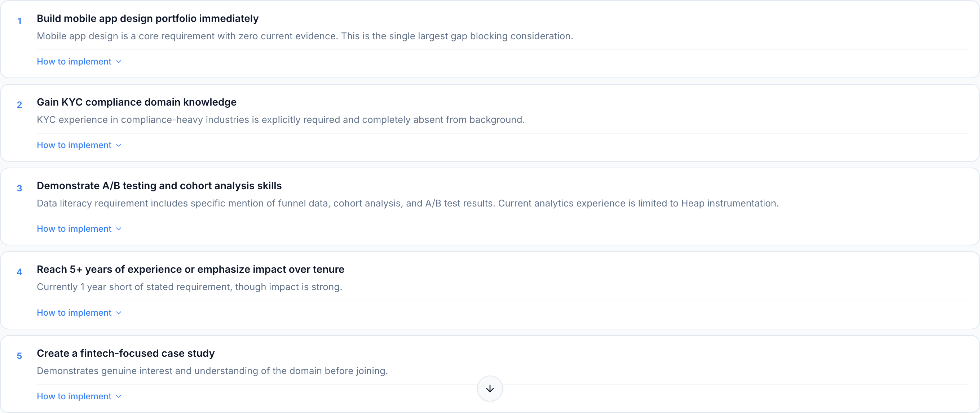Expand How to implement for fintech case study
This screenshot has height=413, width=980.
click(x=74, y=396)
